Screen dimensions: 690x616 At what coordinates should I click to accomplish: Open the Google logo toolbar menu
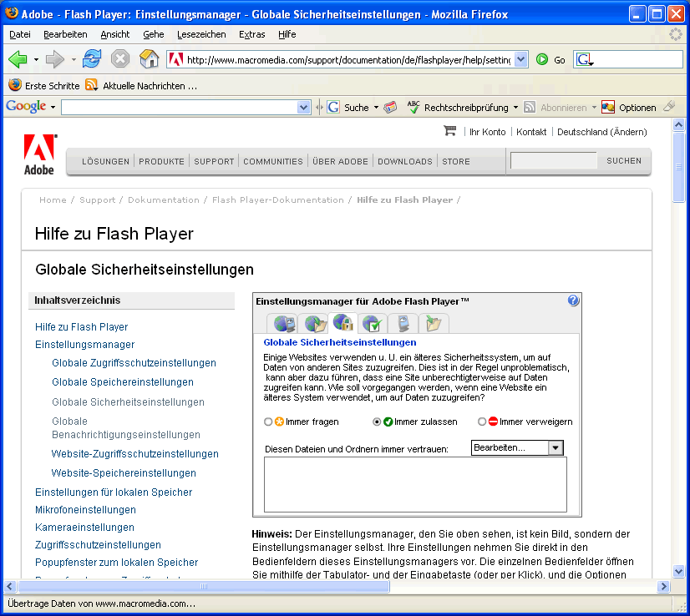[30, 106]
